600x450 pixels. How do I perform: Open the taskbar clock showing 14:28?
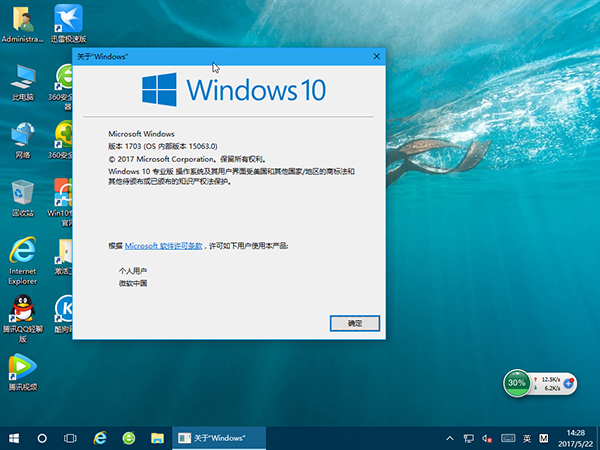click(576, 438)
